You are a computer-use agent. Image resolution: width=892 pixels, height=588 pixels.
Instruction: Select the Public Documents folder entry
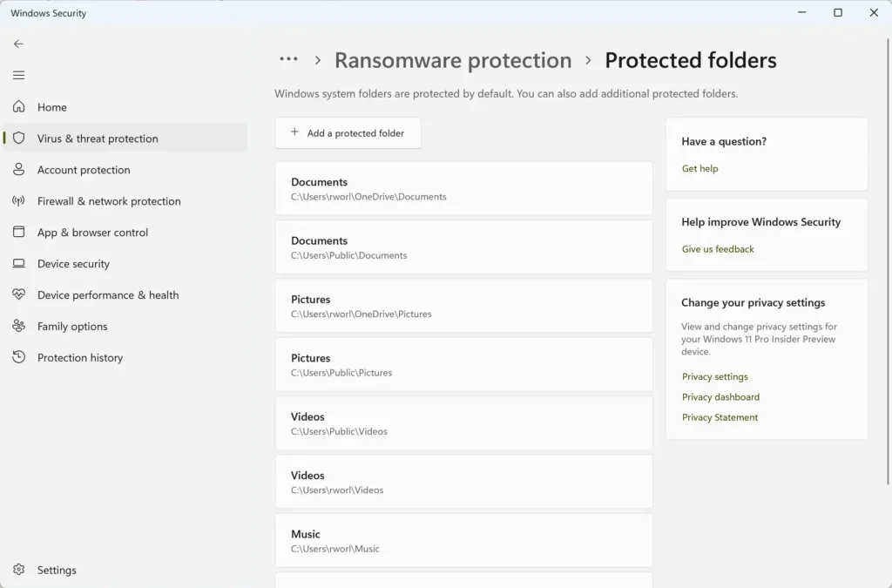tap(463, 247)
